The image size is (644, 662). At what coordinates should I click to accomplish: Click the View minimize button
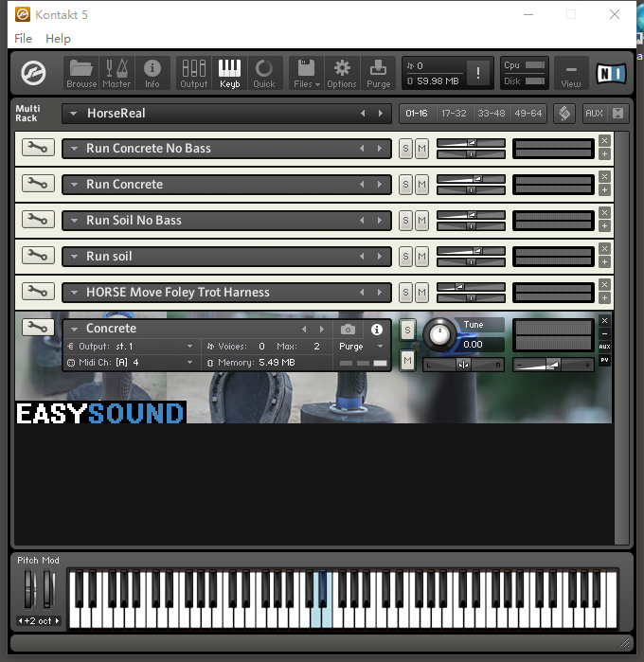tap(571, 72)
